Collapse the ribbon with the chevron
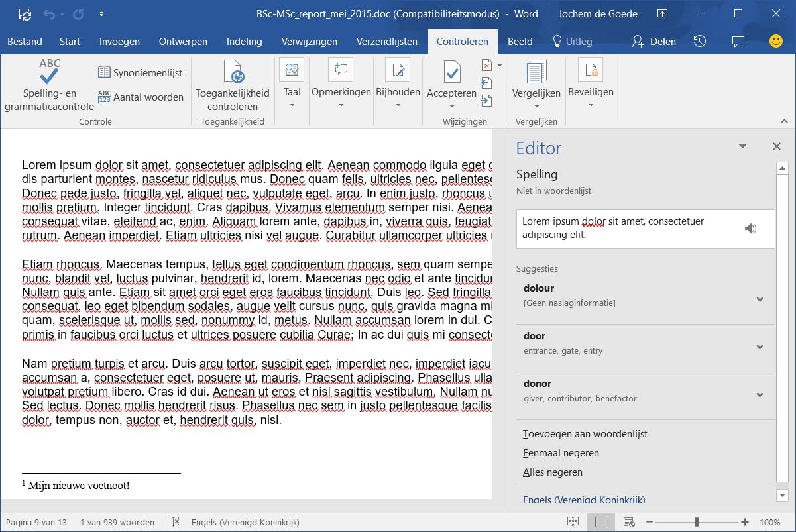796x532 pixels. tap(784, 121)
